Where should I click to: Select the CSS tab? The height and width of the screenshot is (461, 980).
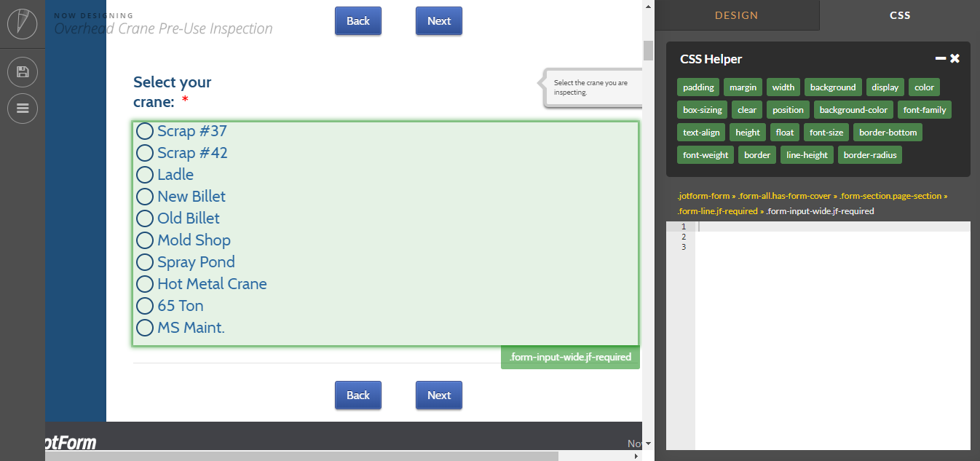[900, 15]
